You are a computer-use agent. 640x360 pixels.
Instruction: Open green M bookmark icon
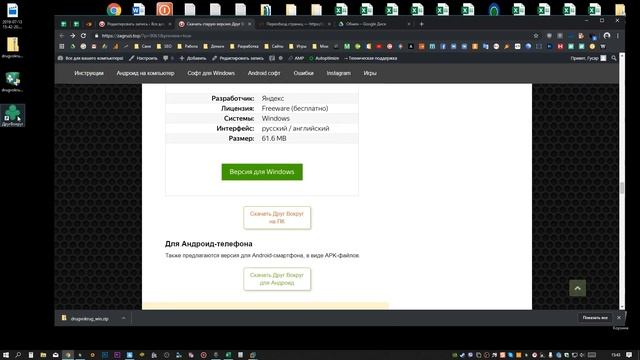tap(347, 47)
